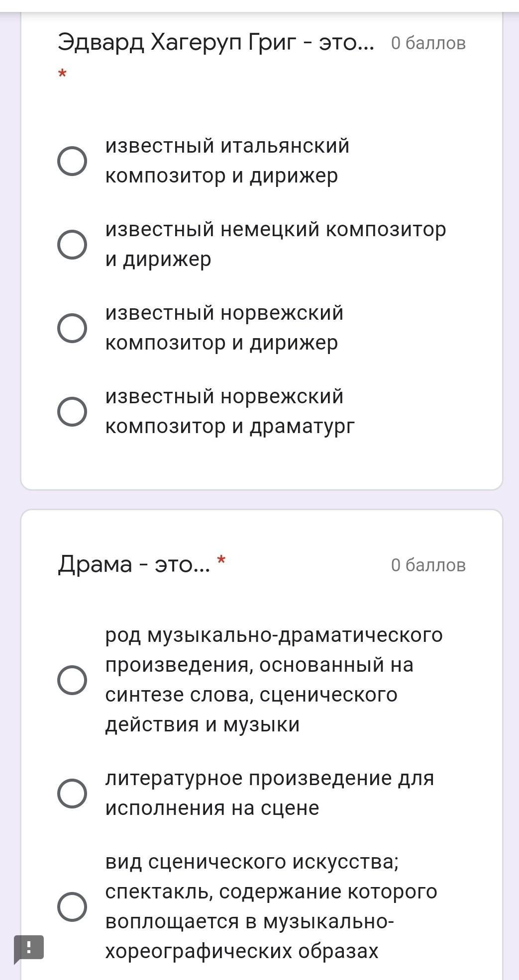Click the option text starting 'род музыкально-драматического'

click(274, 679)
